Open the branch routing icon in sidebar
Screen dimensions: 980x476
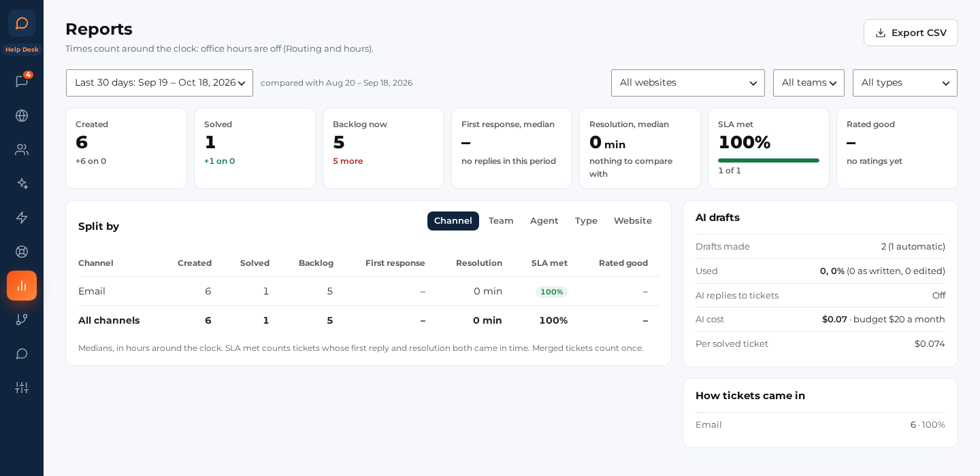coord(22,320)
